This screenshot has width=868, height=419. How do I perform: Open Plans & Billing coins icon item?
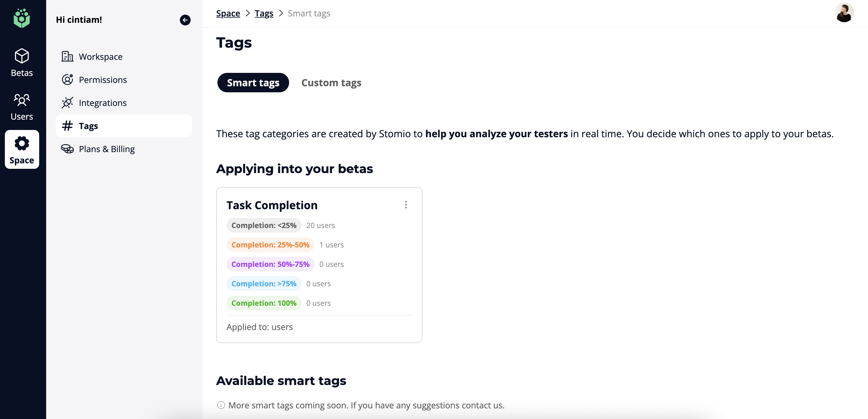point(67,149)
